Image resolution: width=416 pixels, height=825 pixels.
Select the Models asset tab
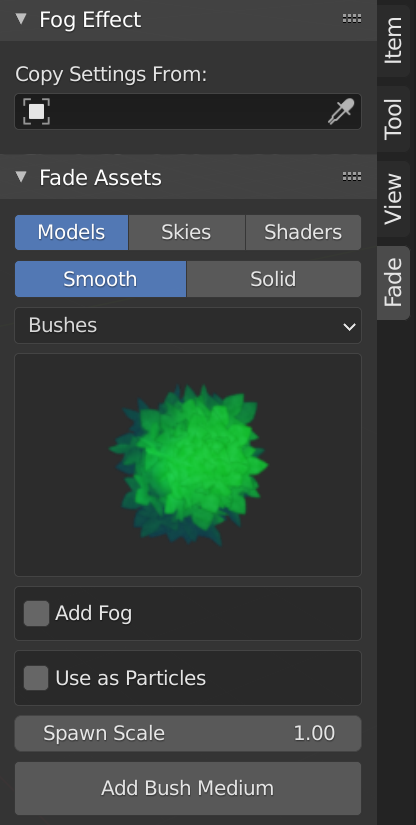click(72, 232)
